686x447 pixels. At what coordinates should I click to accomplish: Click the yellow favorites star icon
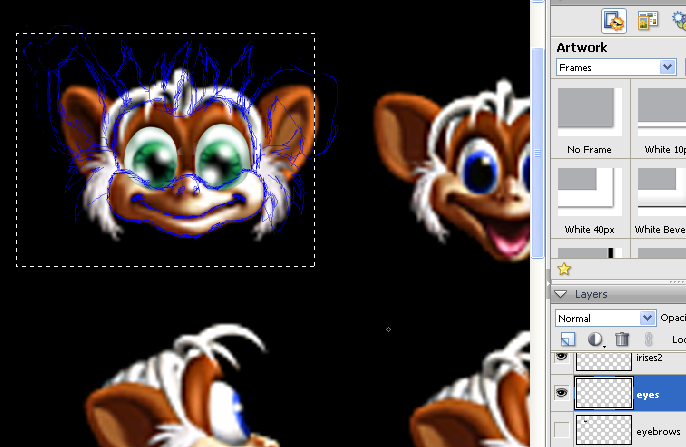(x=564, y=269)
